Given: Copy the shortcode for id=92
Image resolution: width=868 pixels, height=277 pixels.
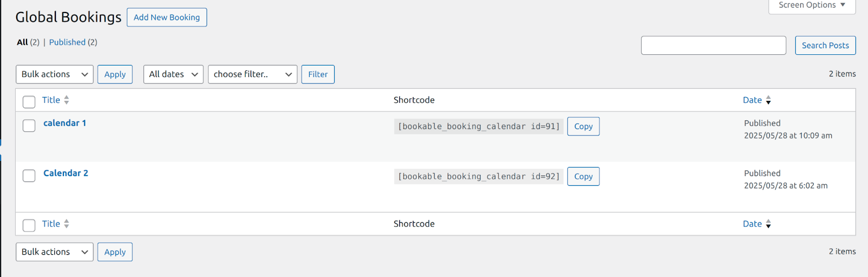Looking at the screenshot, I should (x=583, y=176).
